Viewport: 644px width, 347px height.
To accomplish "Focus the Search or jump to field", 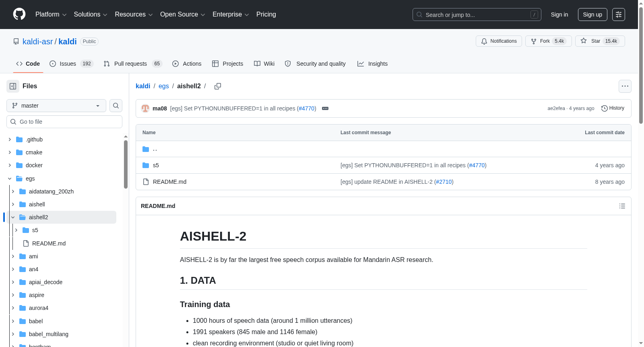I will pos(477,15).
